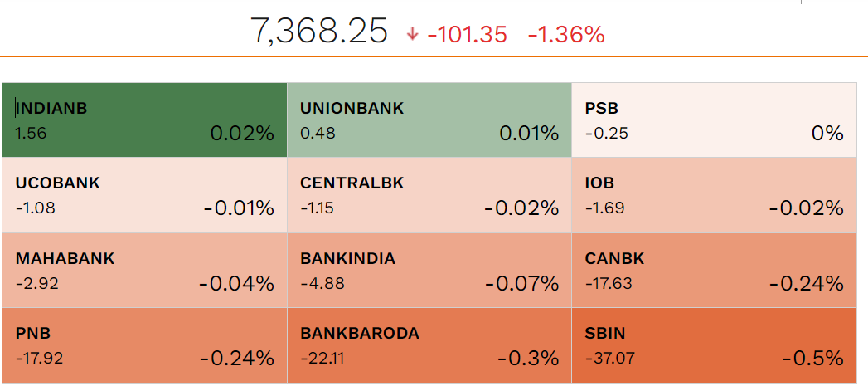This screenshot has height=386, width=868.
Task: Select the INDIANB heatmap tile
Action: 144,120
